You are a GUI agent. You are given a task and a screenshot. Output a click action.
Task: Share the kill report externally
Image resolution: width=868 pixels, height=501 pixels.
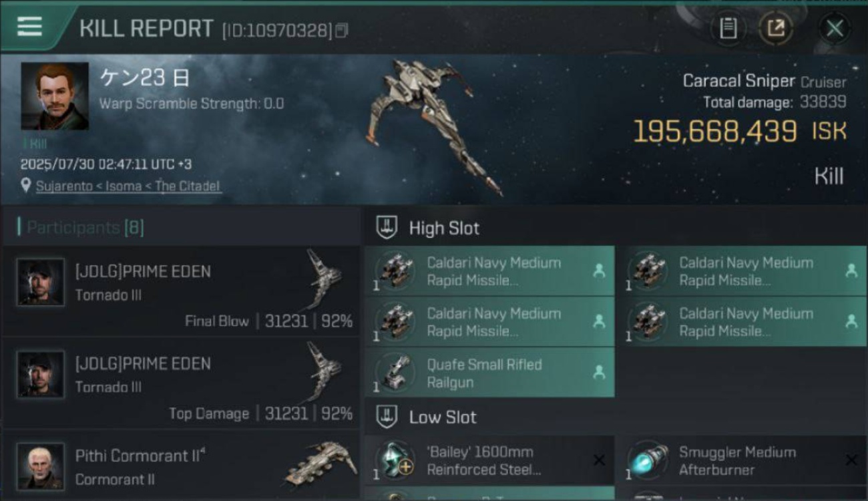pyautogui.click(x=776, y=29)
